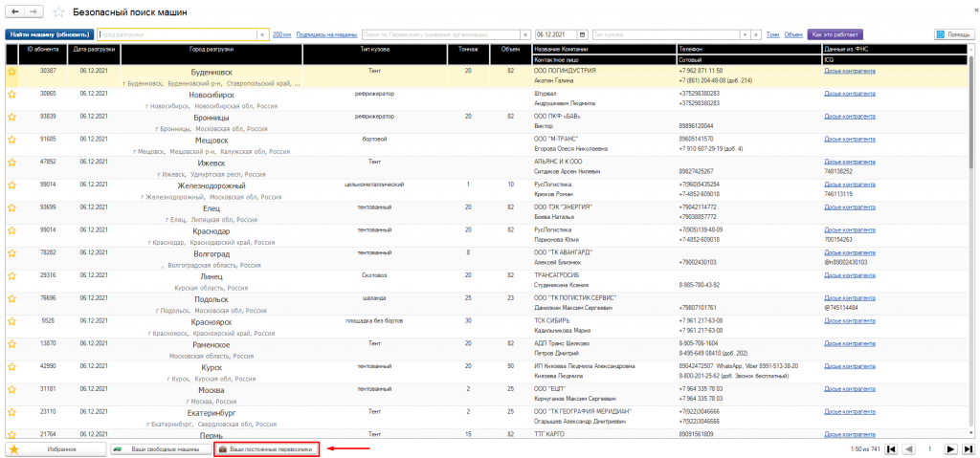980x458 pixels.
Task: Select company cell 'ООО "М-ТРАНС"'
Action: coord(556,139)
